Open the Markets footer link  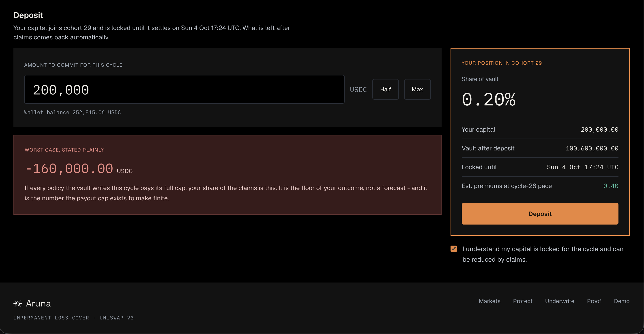pos(489,301)
